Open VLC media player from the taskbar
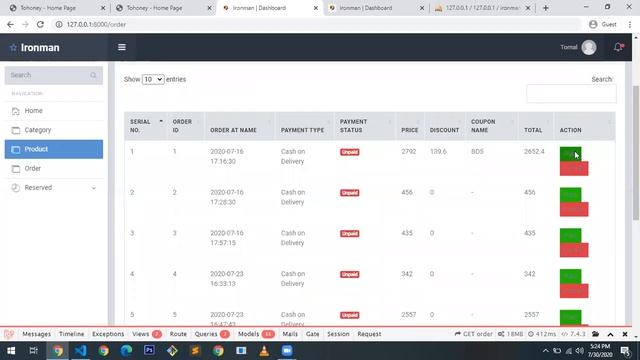This screenshot has width=640, height=360. [x=264, y=351]
